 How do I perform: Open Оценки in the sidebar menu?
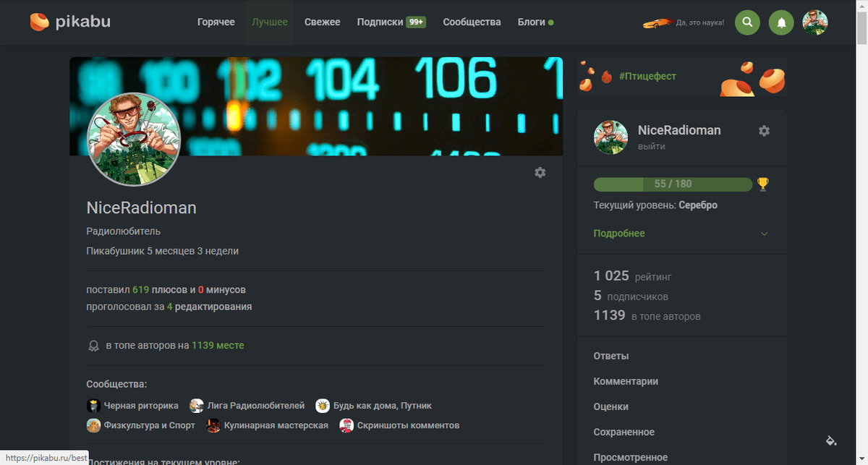[610, 406]
